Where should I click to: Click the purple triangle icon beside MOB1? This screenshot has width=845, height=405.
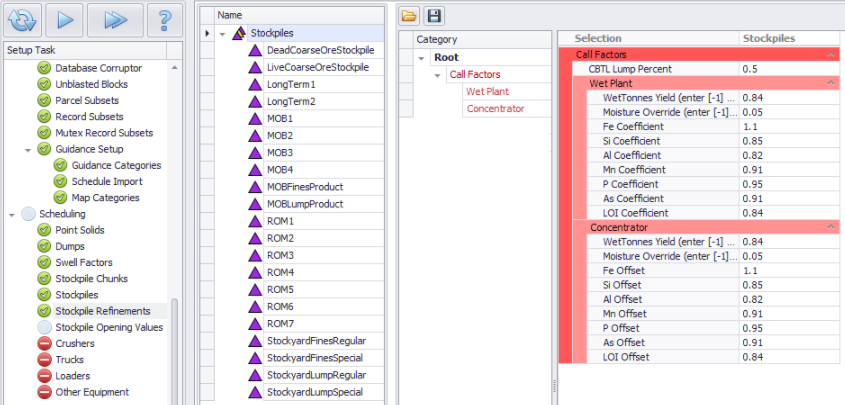click(255, 119)
